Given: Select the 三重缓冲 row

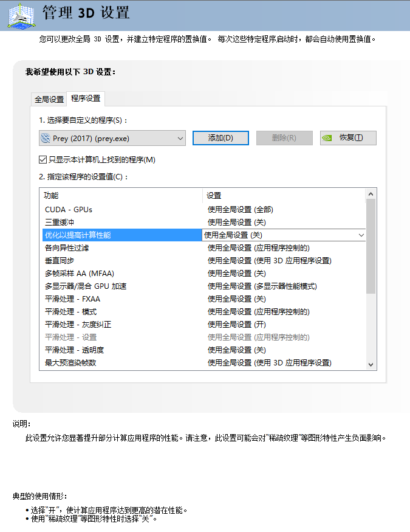Looking at the screenshot, I should 204,223.
